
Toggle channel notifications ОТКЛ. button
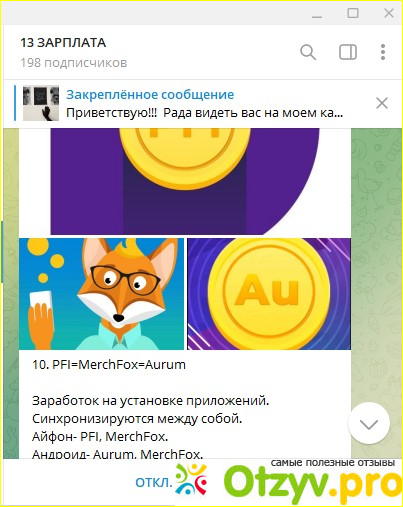tap(154, 482)
